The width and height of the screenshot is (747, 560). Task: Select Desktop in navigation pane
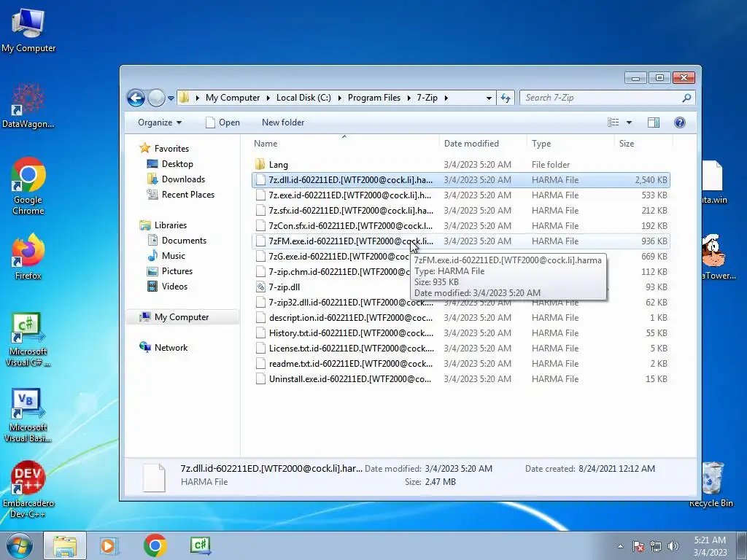point(169,164)
